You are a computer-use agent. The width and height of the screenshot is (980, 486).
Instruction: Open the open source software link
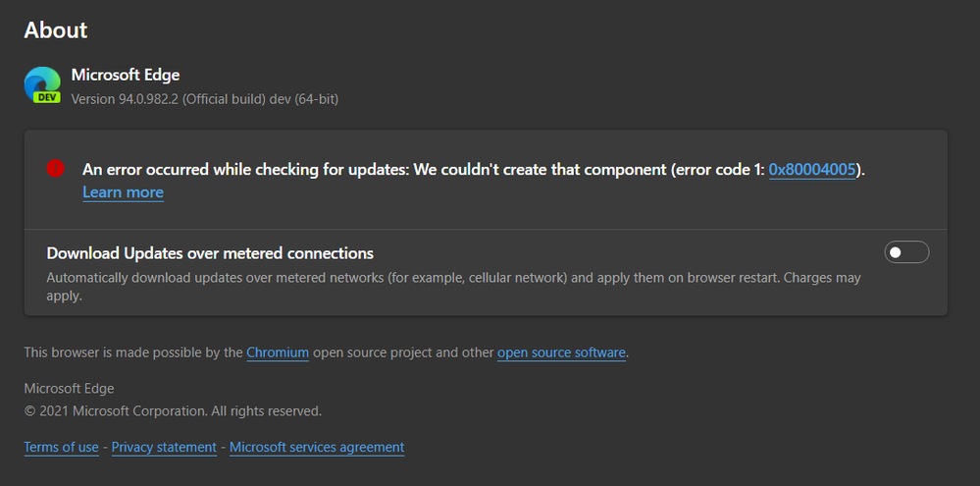point(561,352)
